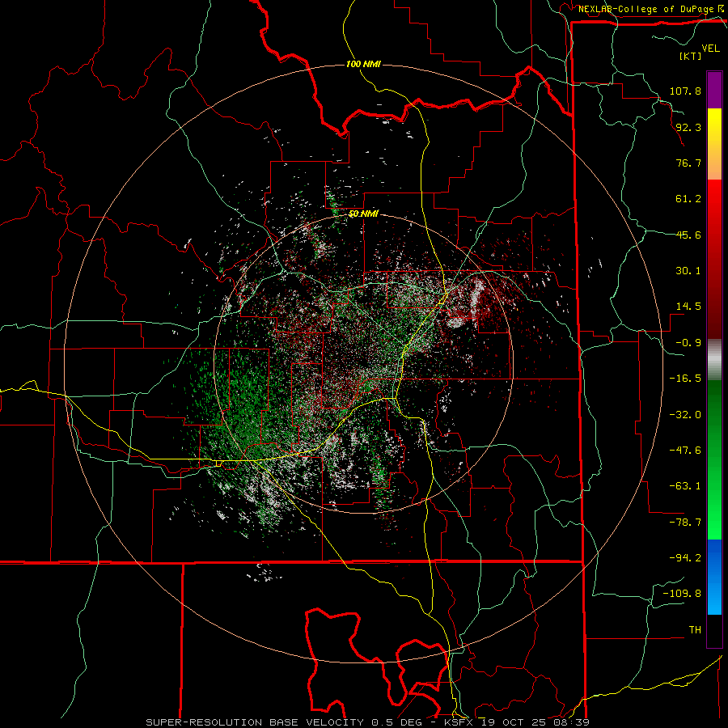Click the 100 NMI range ring label

click(363, 64)
